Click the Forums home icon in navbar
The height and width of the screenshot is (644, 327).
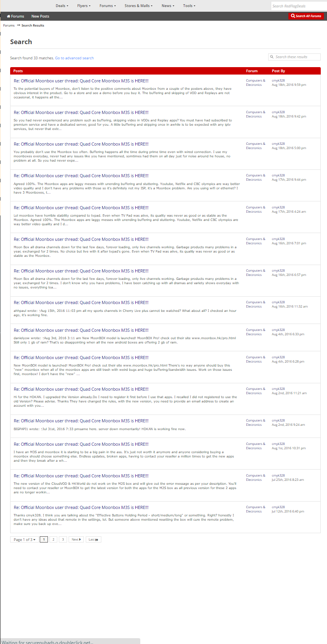(x=9, y=16)
